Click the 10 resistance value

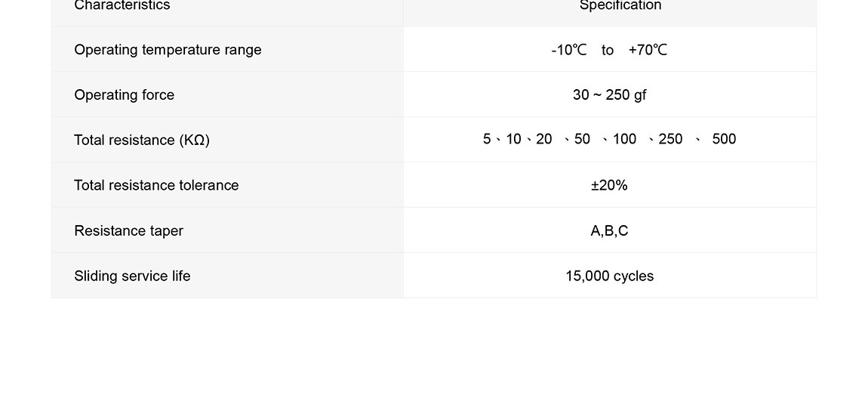(x=513, y=139)
